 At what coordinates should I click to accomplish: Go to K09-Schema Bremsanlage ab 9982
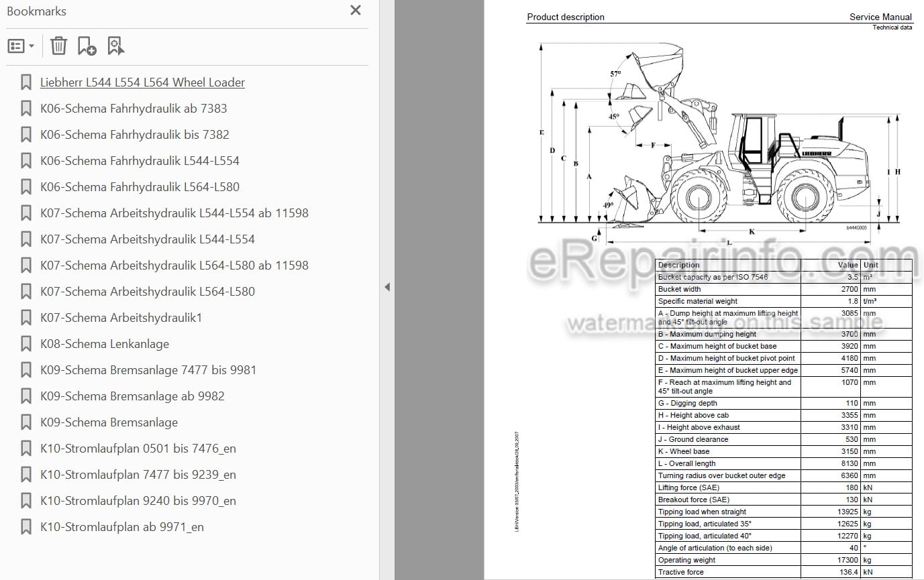tap(132, 396)
